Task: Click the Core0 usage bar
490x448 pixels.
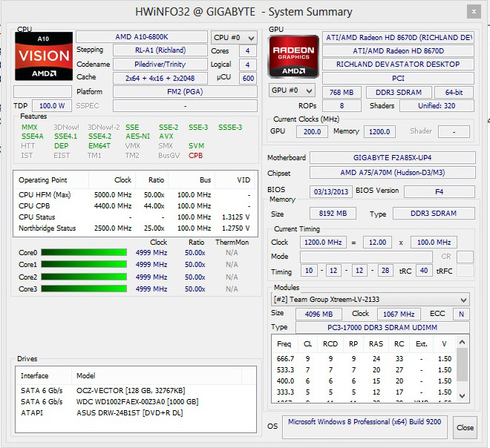Action: click(84, 253)
